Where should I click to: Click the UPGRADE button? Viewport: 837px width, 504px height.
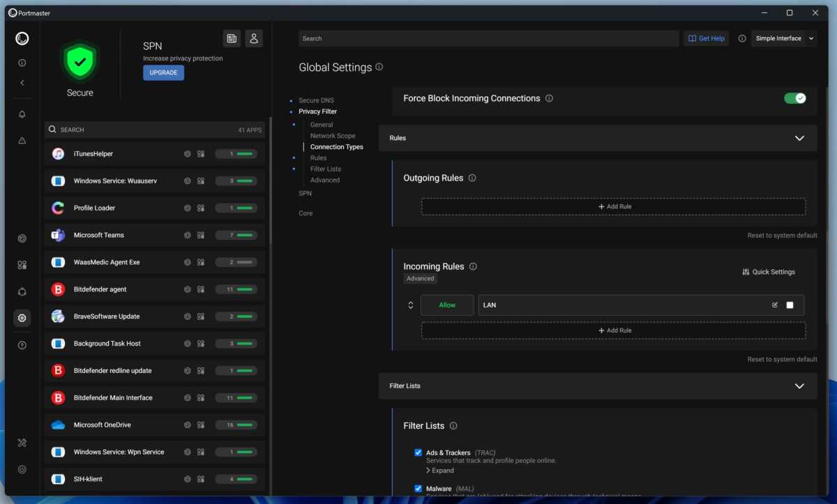[x=164, y=72]
